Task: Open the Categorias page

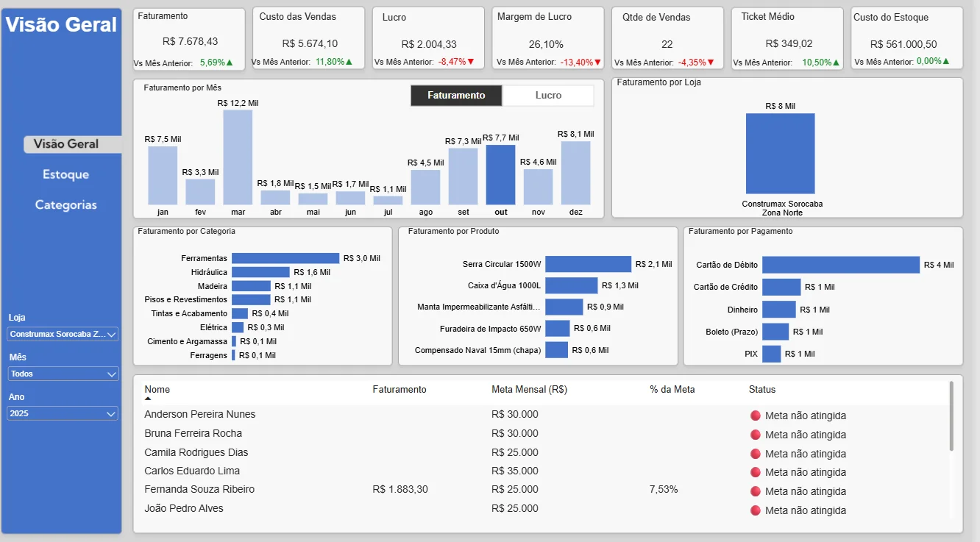Action: [x=65, y=205]
